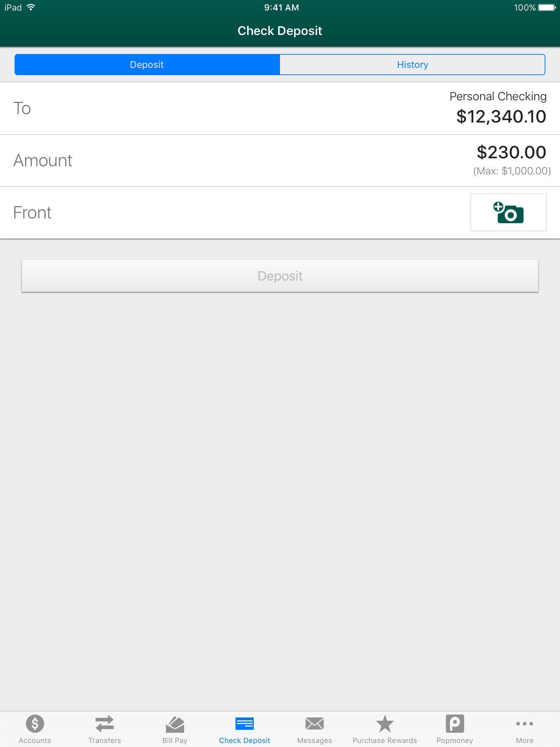Tap the Max $1,000.00 limit text

point(512,171)
